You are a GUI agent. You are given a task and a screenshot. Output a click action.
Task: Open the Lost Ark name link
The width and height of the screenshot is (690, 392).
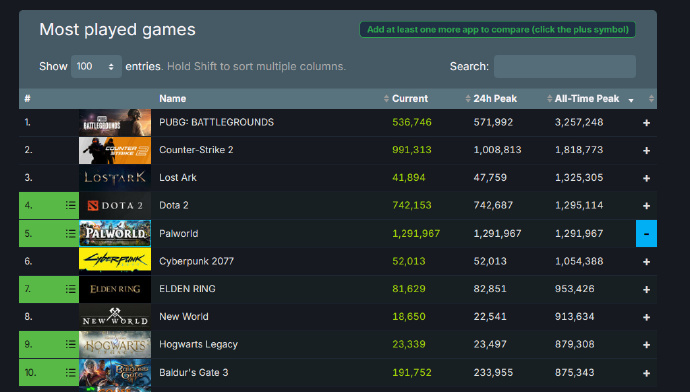[x=178, y=178]
